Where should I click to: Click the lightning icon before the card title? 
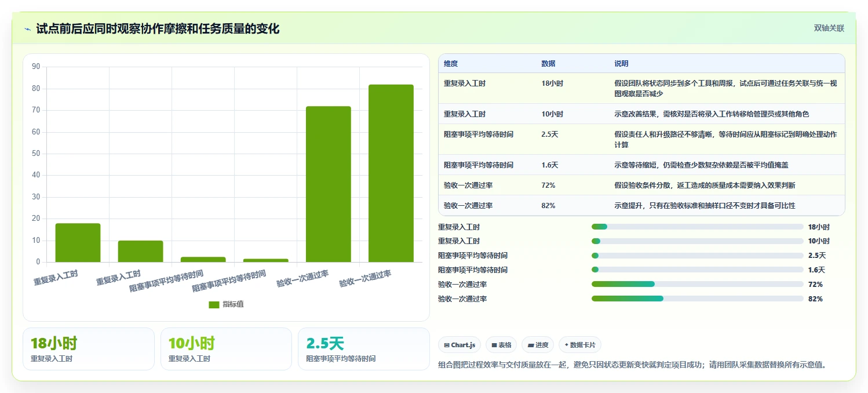coord(27,29)
